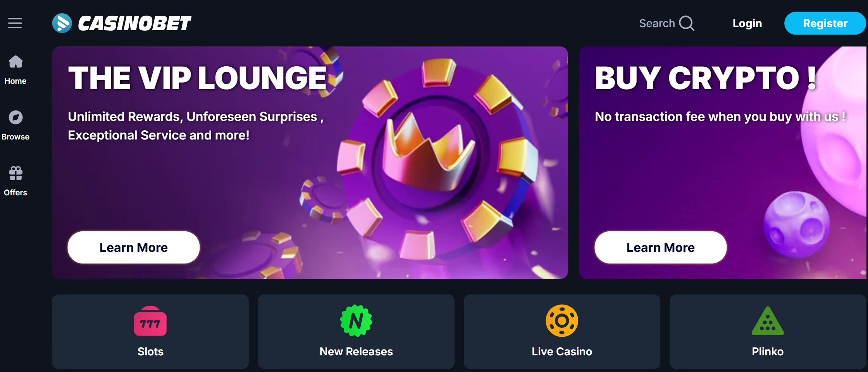Open the CASINOBET wordmark home link
The width and height of the screenshot is (868, 372).
click(134, 23)
